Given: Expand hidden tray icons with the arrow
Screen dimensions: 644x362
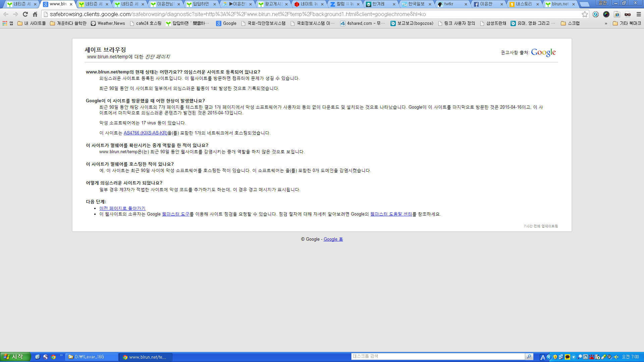Looking at the screenshot, I should click(549, 357).
